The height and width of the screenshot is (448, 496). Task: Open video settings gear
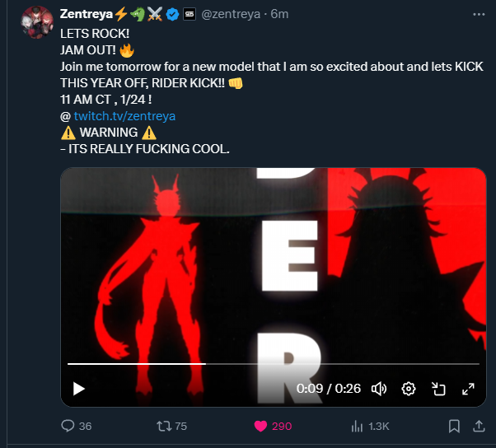[x=409, y=389]
